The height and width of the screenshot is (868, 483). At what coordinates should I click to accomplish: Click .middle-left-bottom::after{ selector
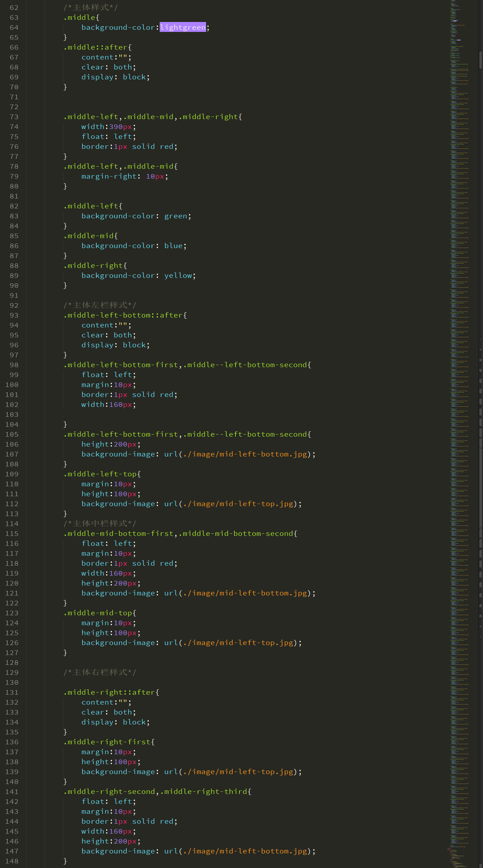pyautogui.click(x=125, y=315)
